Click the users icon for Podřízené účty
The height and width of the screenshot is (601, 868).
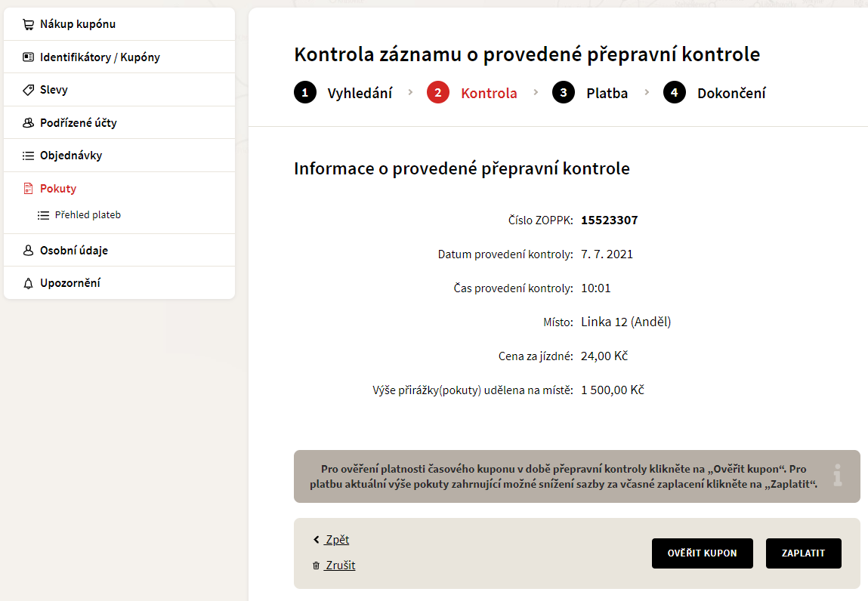point(28,123)
